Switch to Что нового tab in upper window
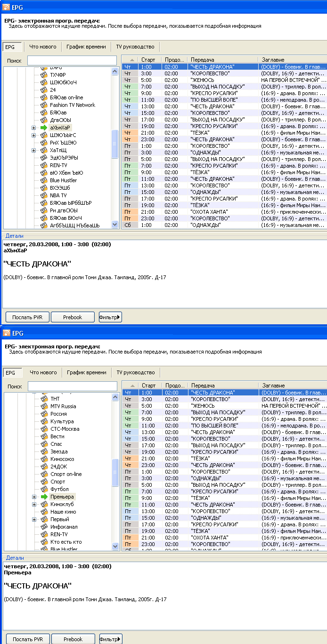This screenshot has width=327, height=644. (43, 47)
